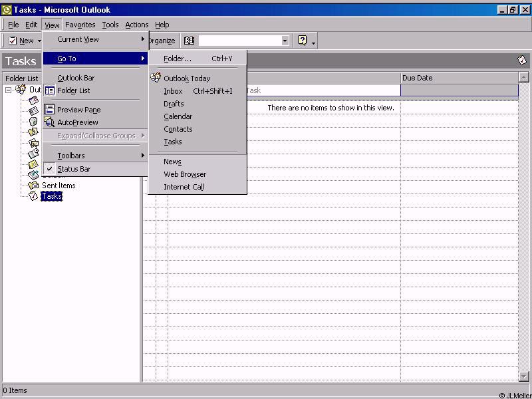Click the Sent Items folder icon
The height and width of the screenshot is (399, 532).
click(33, 186)
